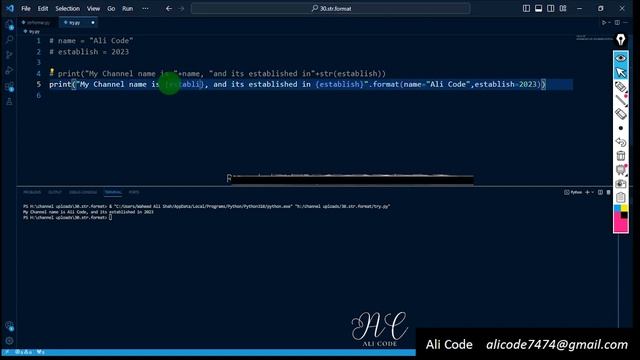
Task: Click the trash clear-all icon in the annotation toolbar
Action: [x=621, y=156]
